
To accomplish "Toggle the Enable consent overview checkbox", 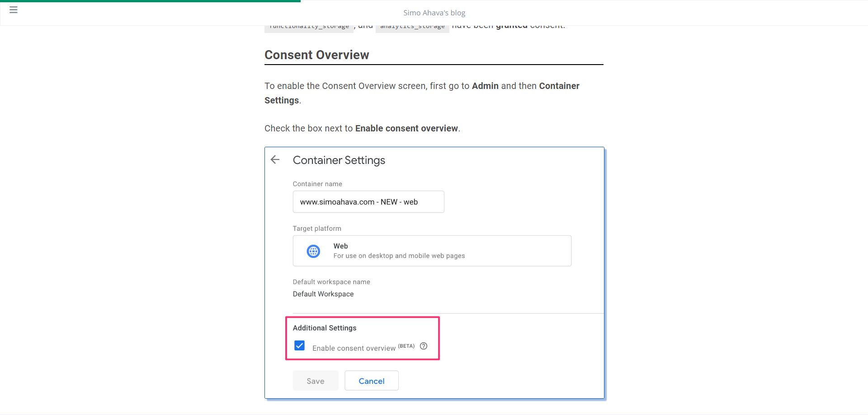I will 299,346.
